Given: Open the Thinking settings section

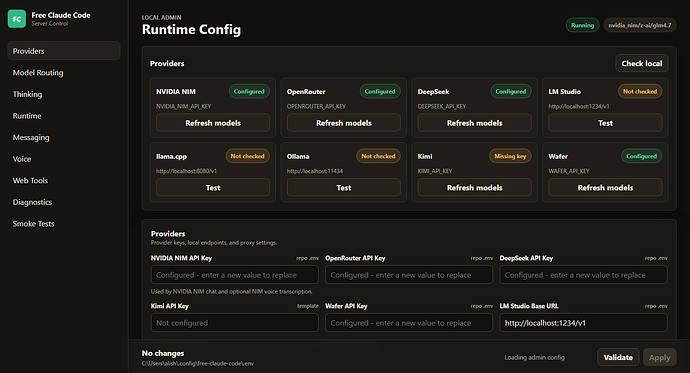Looking at the screenshot, I should [x=64, y=94].
